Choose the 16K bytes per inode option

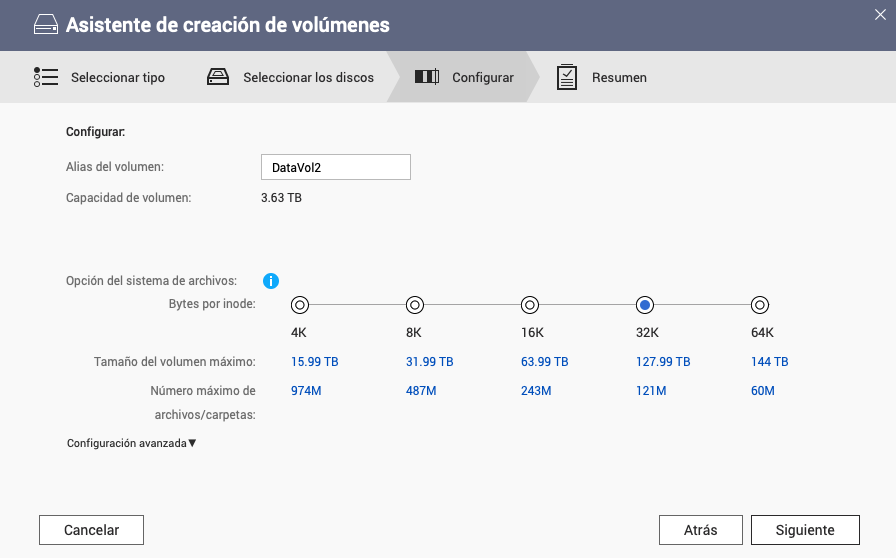tap(531, 305)
